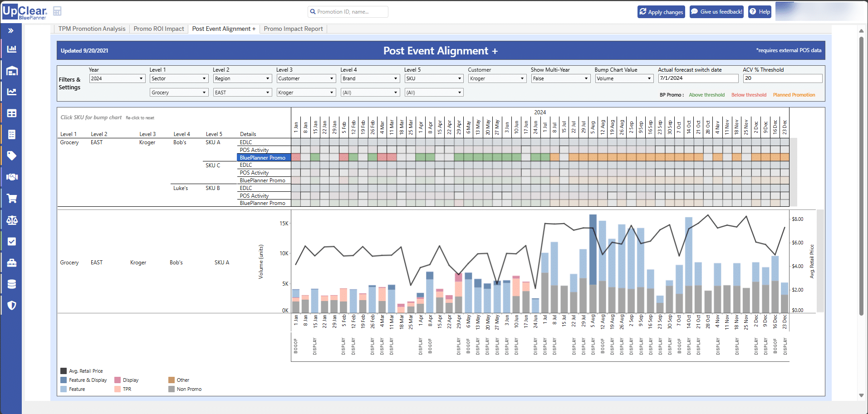Switch to Promo Impact Report tab
This screenshot has width=868, height=414.
pos(293,29)
